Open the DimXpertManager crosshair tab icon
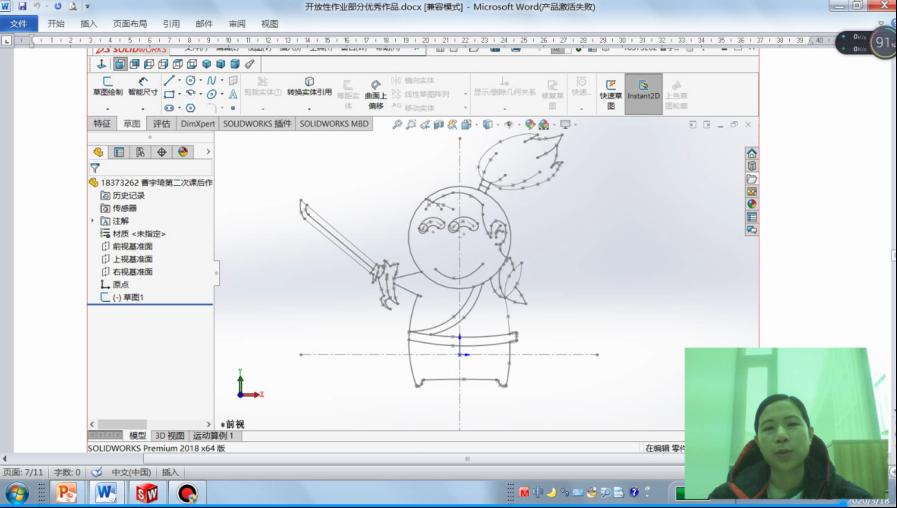The height and width of the screenshot is (508, 897). pos(161,152)
